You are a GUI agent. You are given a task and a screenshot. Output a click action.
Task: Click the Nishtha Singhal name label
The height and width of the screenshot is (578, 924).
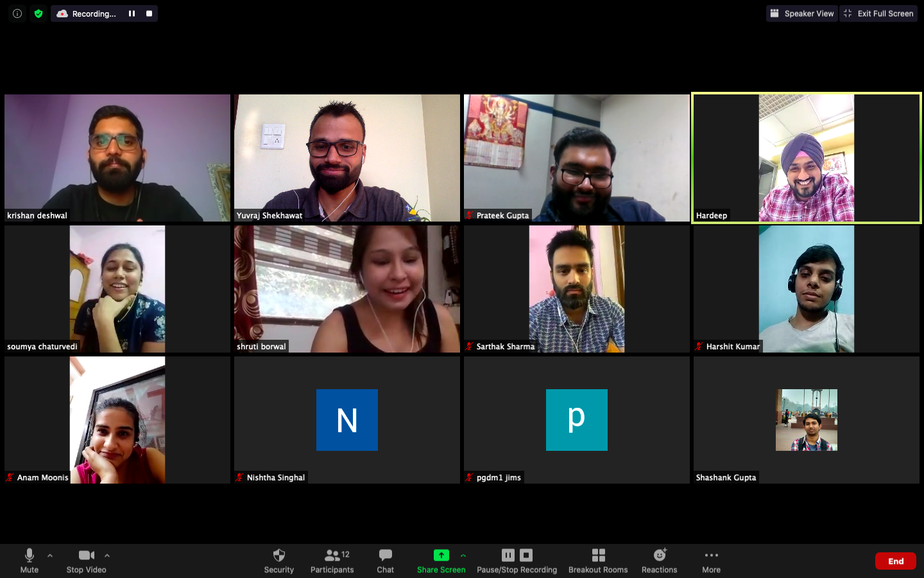point(275,478)
